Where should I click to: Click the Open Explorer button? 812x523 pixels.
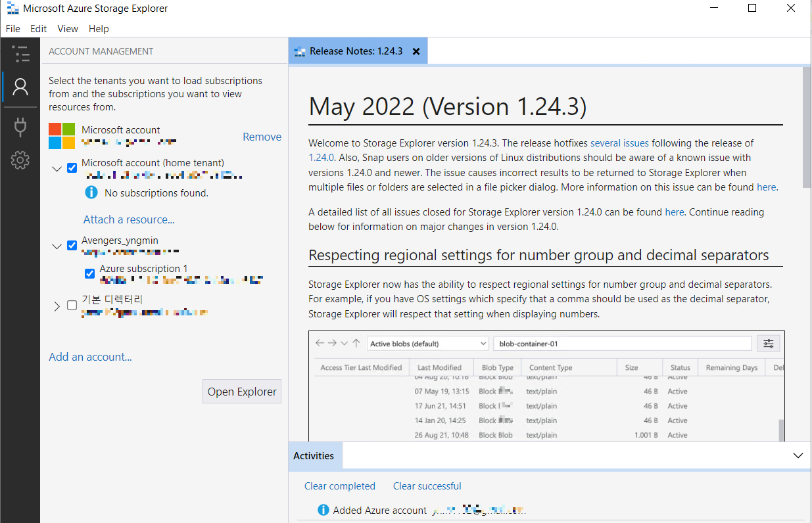[242, 391]
